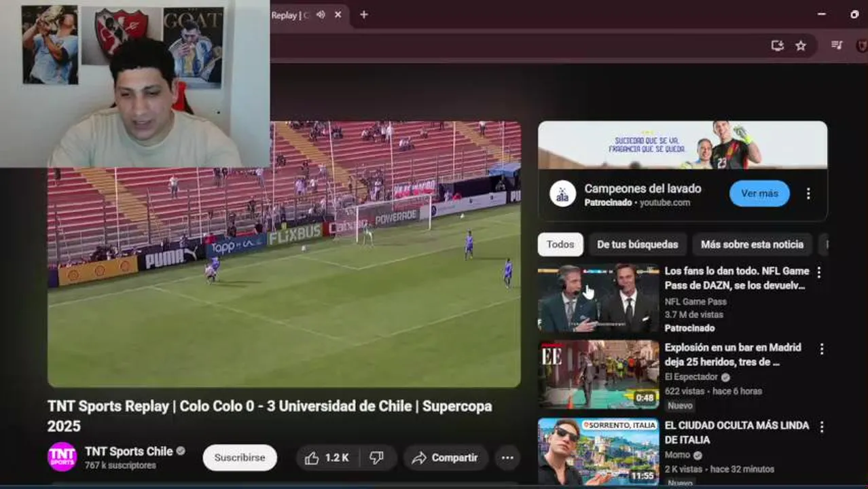Restore down the browser window
868x489 pixels.
click(854, 14)
